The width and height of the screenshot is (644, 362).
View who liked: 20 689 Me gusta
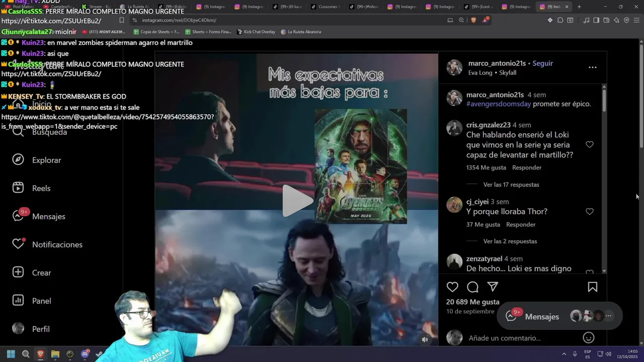click(x=472, y=302)
